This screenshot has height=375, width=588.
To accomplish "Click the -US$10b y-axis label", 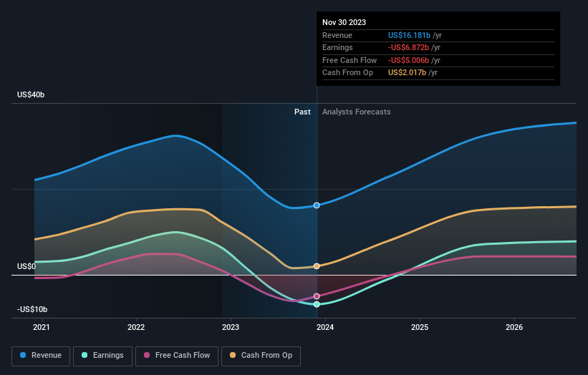I will 32,309.
